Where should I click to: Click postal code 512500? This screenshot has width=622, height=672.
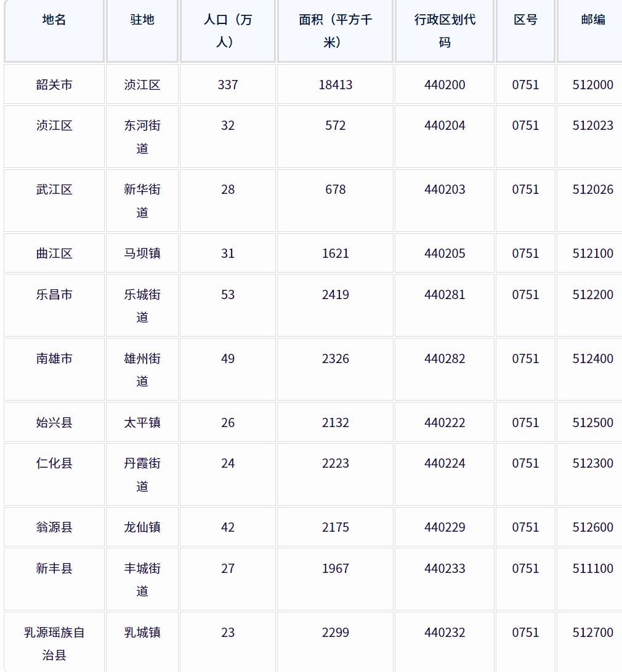tap(593, 423)
